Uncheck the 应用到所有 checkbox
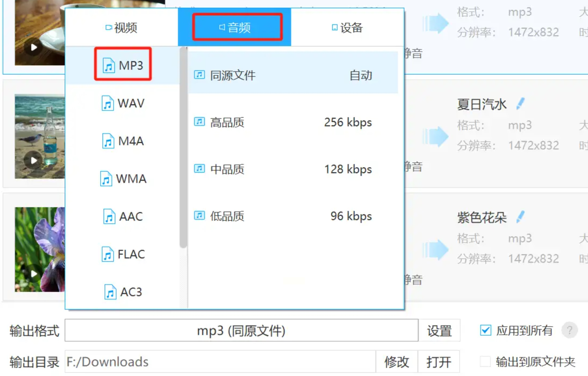Image resolution: width=588 pixels, height=376 pixels. click(x=486, y=330)
